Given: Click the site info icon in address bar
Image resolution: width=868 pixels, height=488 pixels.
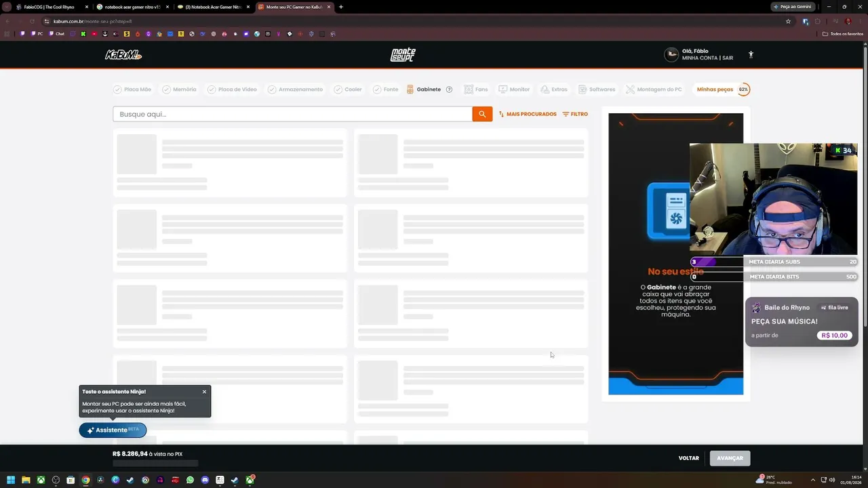Looking at the screenshot, I should [47, 21].
